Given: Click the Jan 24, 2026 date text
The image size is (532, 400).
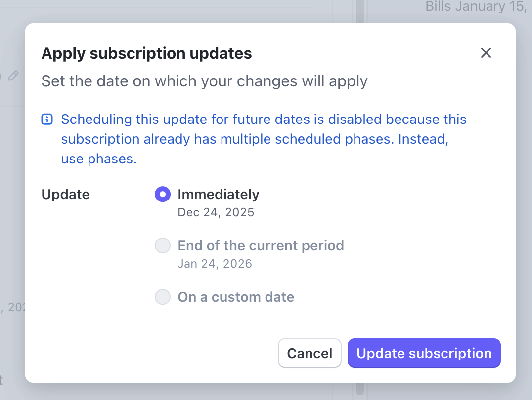Looking at the screenshot, I should click(215, 264).
